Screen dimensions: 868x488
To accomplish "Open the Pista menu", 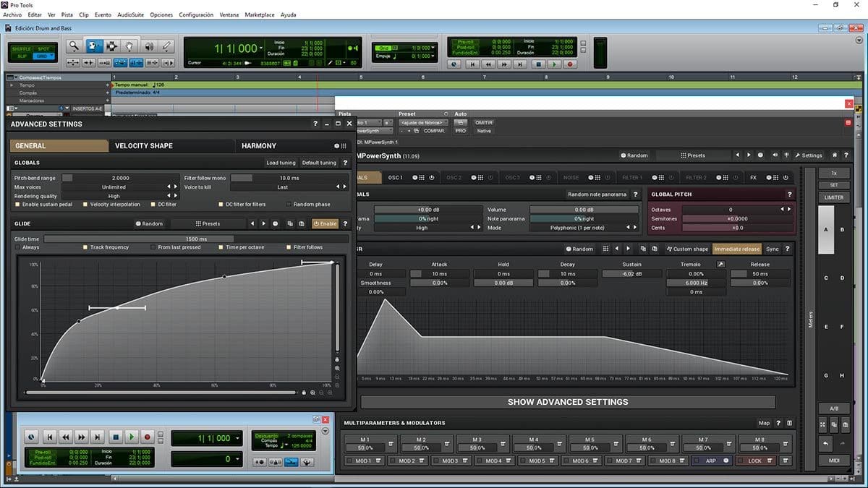I will 67,14.
